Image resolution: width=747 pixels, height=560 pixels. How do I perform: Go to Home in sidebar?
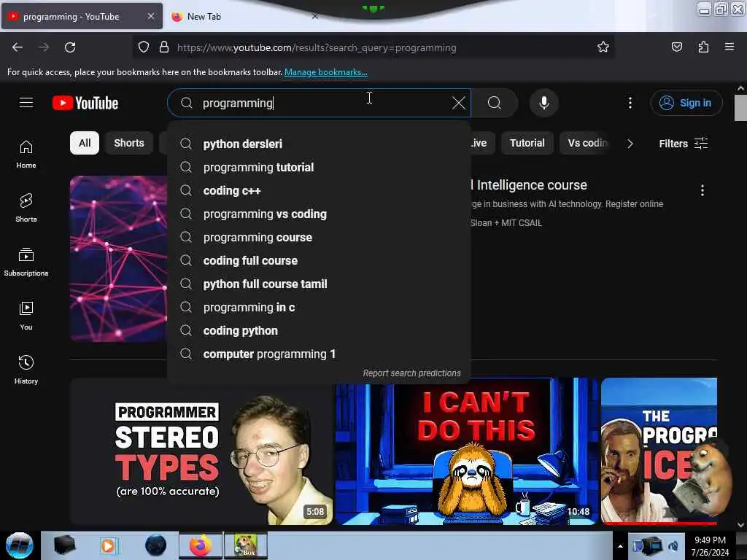tap(26, 155)
